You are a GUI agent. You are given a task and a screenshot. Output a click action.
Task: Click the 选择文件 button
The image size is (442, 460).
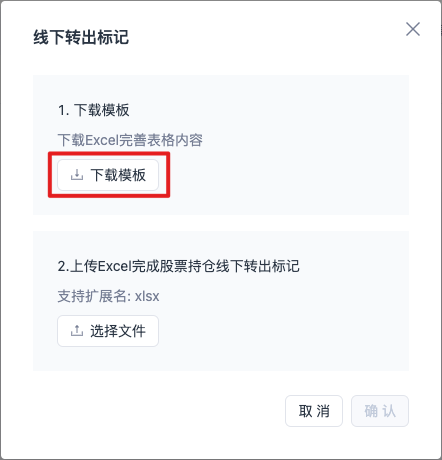pos(108,331)
